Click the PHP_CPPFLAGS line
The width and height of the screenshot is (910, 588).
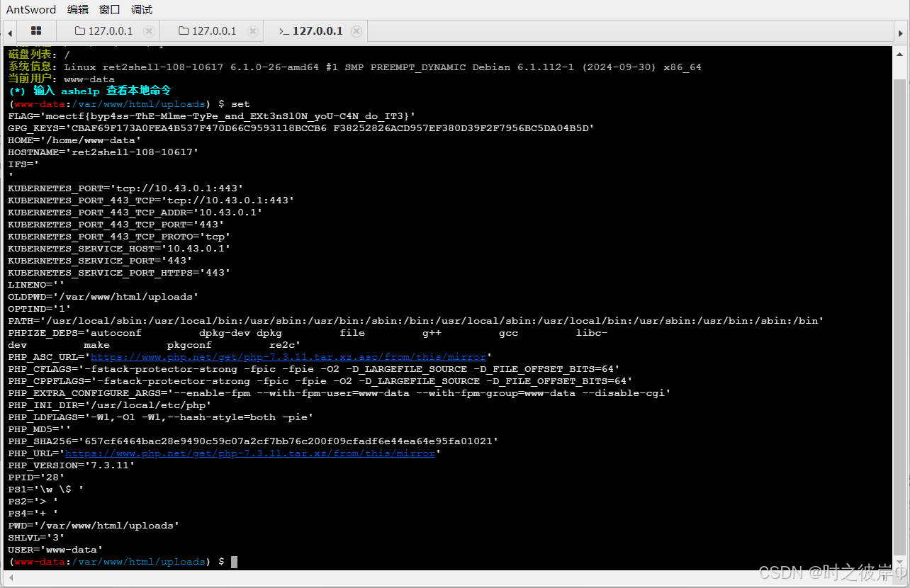click(320, 381)
